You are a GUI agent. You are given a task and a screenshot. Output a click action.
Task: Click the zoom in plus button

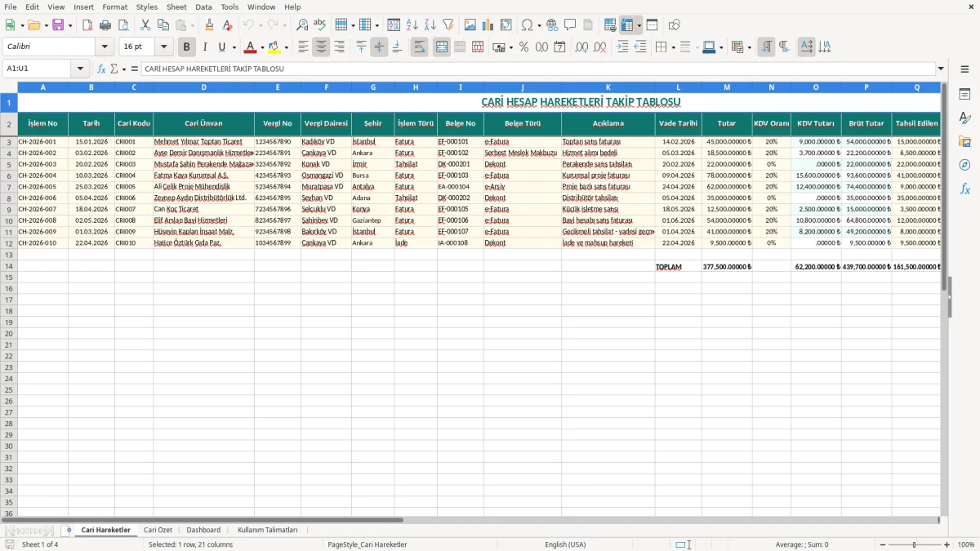click(x=947, y=544)
